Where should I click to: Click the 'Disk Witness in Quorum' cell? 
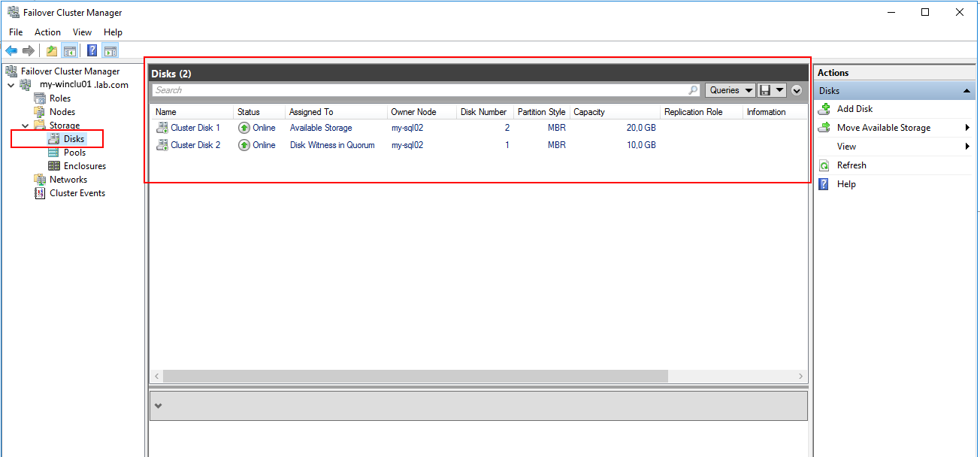[x=332, y=145]
